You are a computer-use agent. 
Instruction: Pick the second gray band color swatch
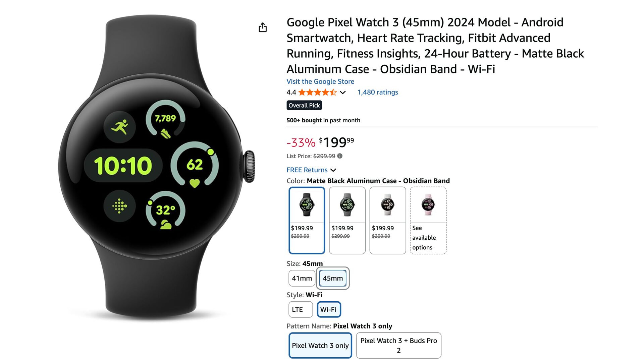(x=347, y=220)
